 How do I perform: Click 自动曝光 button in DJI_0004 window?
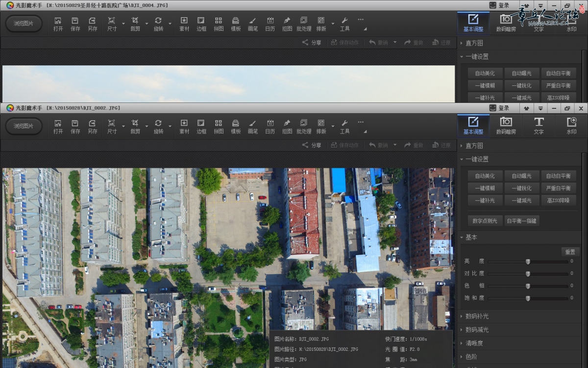[522, 73]
